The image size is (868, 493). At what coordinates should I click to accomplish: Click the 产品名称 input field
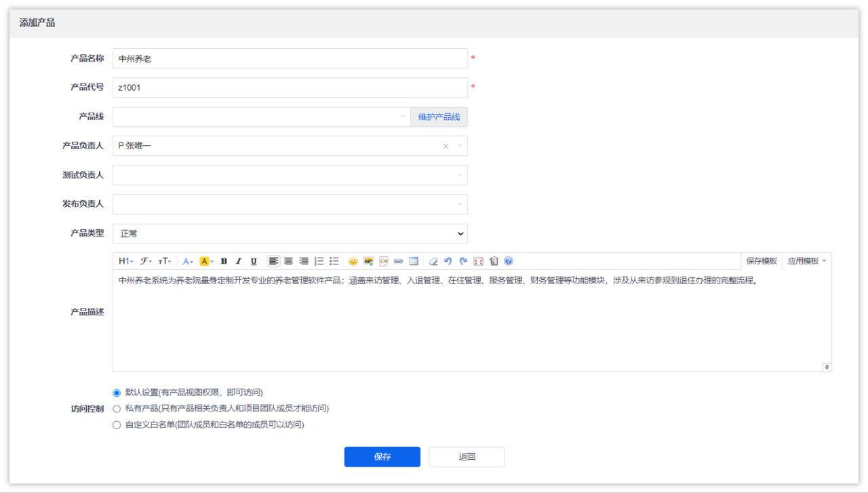[x=290, y=58]
